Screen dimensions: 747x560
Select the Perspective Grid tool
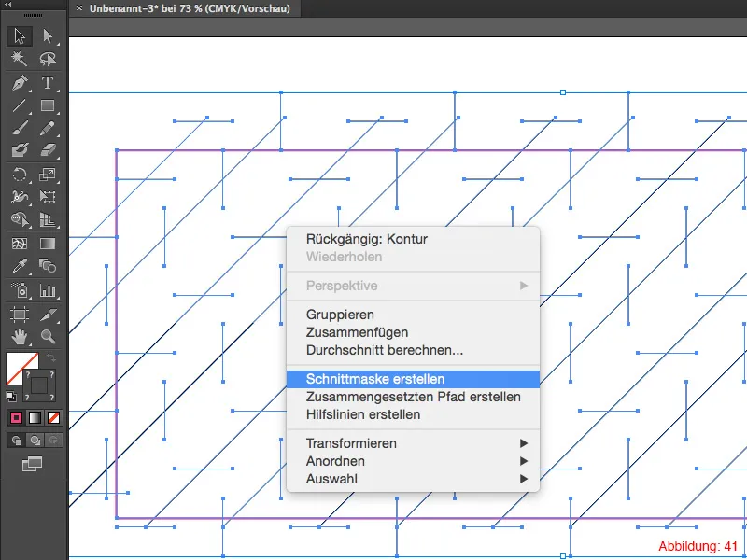48,219
